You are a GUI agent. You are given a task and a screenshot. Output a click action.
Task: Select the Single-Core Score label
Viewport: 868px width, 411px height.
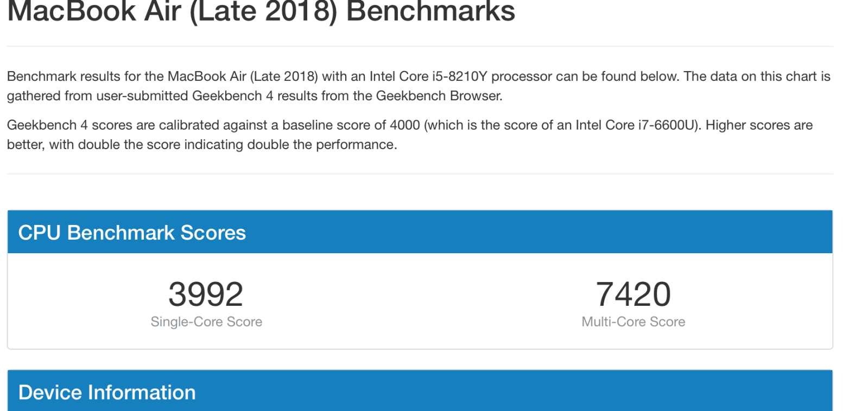coord(206,322)
